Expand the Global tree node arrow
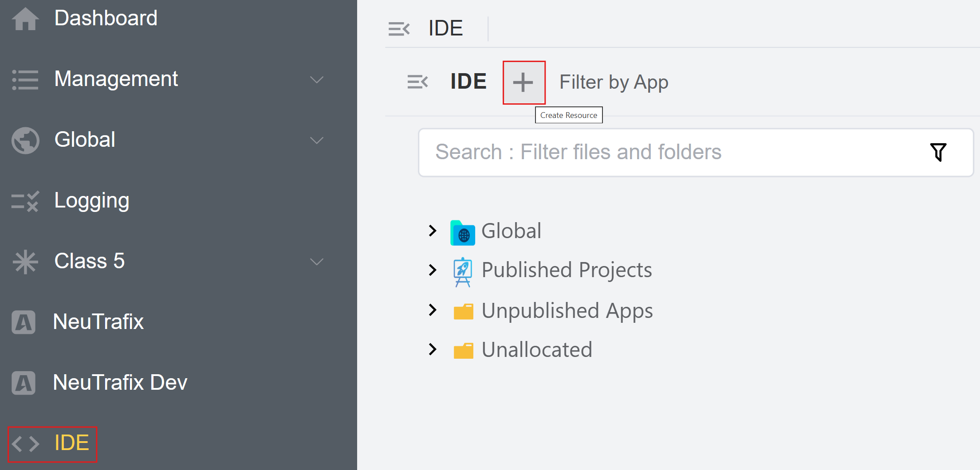980x470 pixels. point(433,231)
